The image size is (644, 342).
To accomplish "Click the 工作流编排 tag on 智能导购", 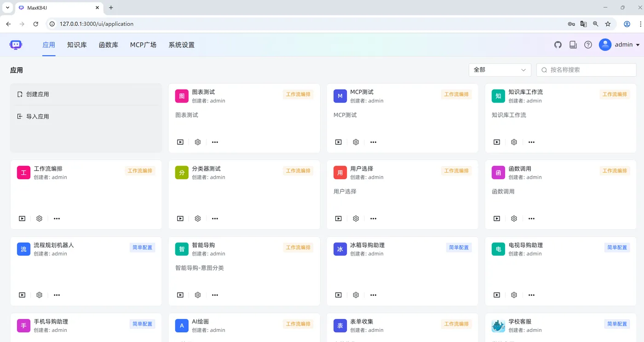I will point(298,247).
